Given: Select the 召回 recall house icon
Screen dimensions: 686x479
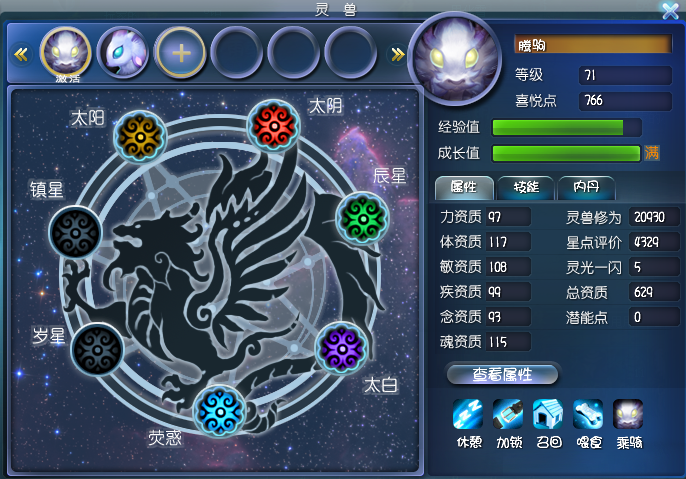Looking at the screenshot, I should point(548,414).
